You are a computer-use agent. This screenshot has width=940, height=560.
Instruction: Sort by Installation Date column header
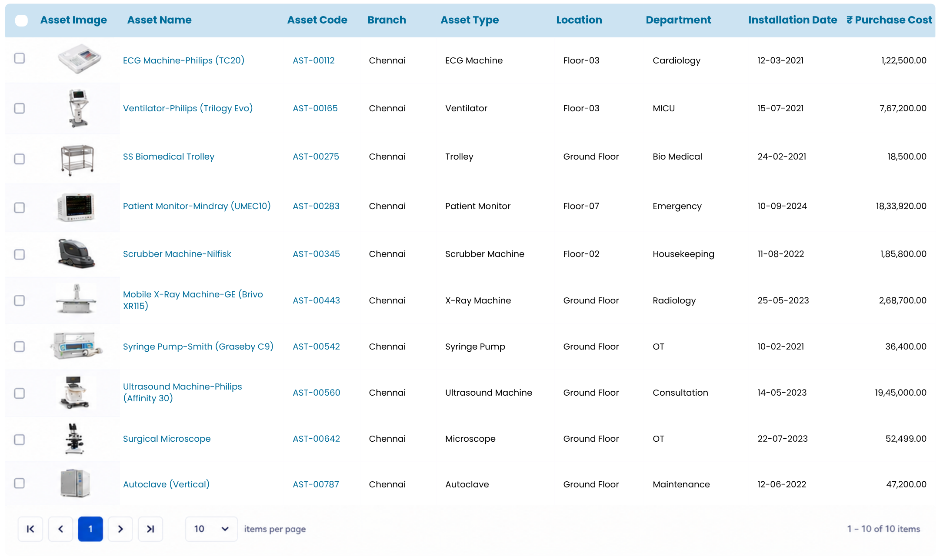coord(792,20)
